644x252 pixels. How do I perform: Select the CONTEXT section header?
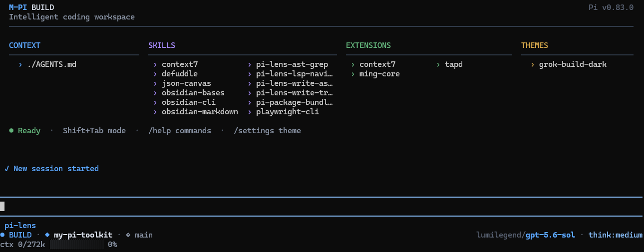(24, 45)
